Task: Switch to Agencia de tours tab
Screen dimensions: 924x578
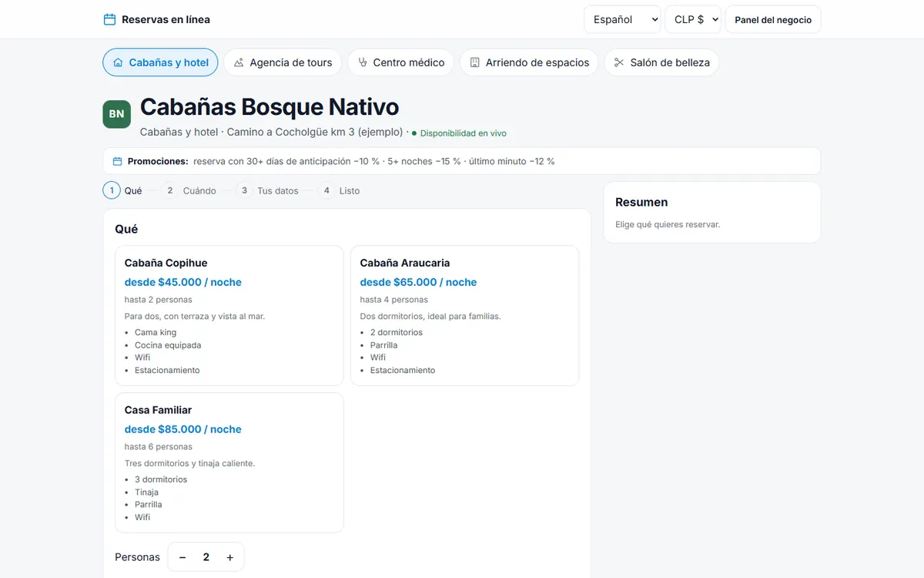Action: [283, 62]
